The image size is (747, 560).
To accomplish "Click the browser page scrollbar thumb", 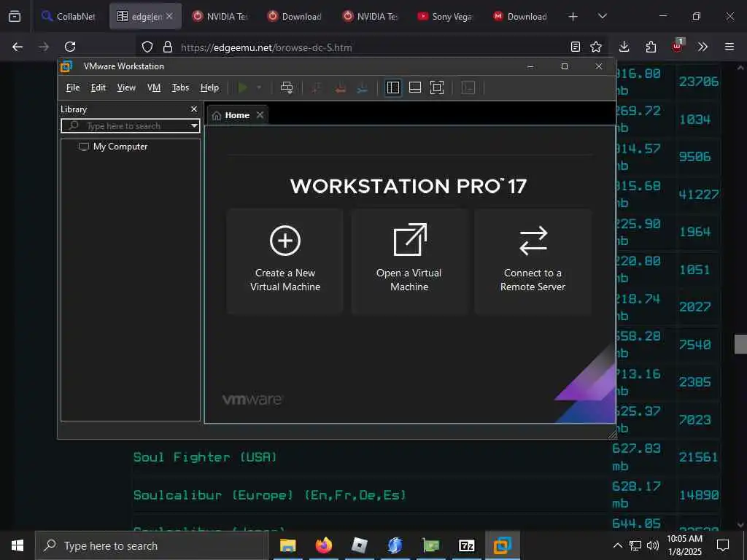I will [x=740, y=344].
